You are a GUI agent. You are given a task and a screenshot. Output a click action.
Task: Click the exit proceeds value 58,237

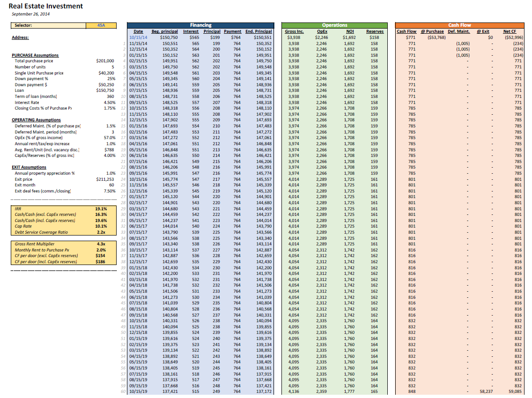pos(486,391)
